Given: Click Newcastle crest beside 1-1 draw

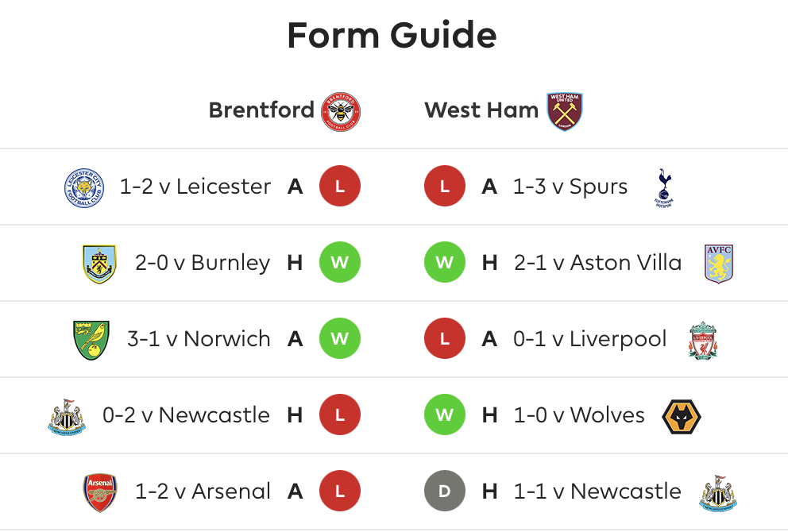Looking at the screenshot, I should 718,493.
